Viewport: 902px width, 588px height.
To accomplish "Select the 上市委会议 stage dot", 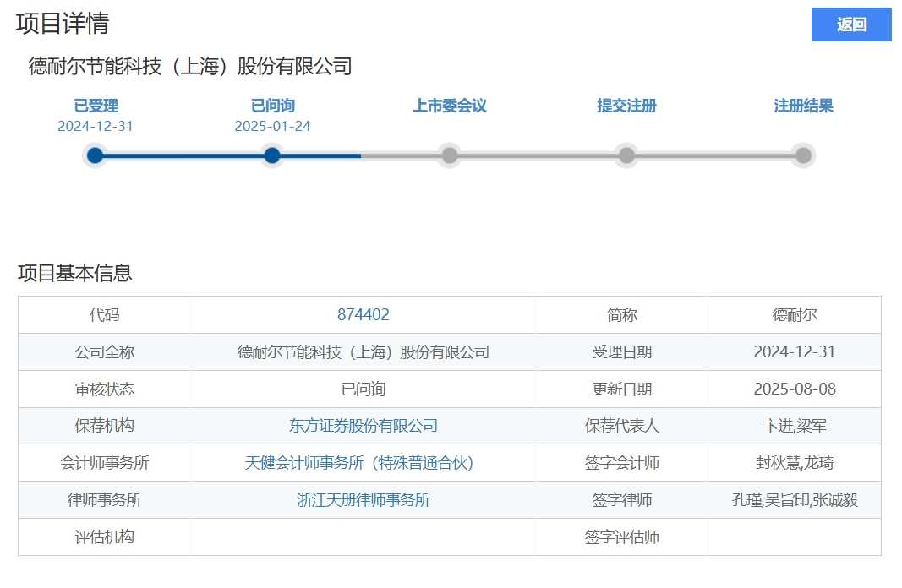I will [450, 155].
